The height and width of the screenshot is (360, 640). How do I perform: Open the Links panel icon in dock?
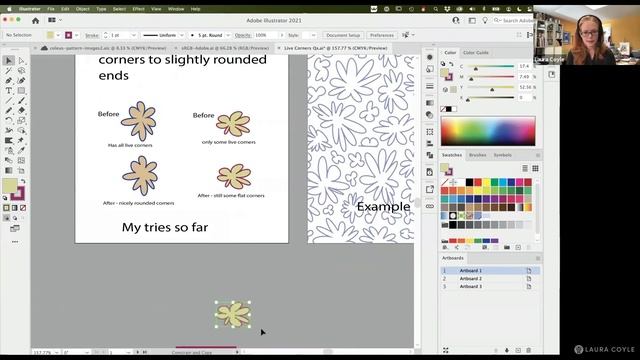[x=429, y=206]
